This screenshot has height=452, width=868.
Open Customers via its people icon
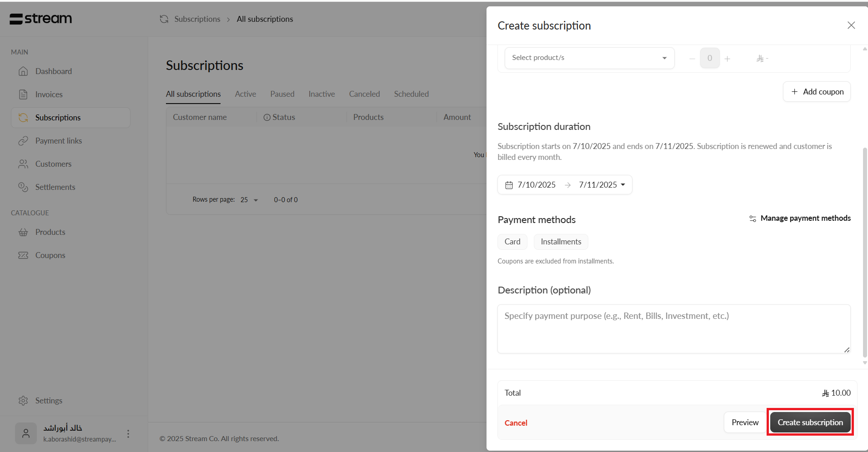click(x=23, y=164)
